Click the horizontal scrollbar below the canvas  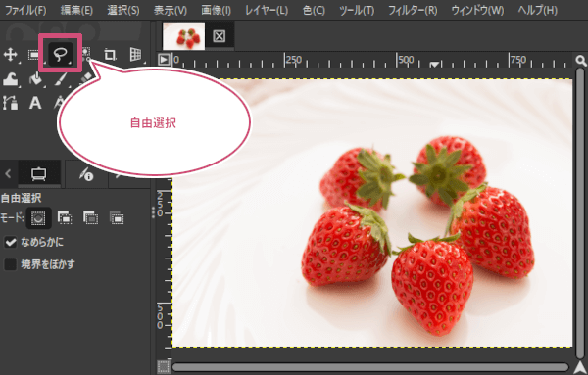click(x=370, y=367)
